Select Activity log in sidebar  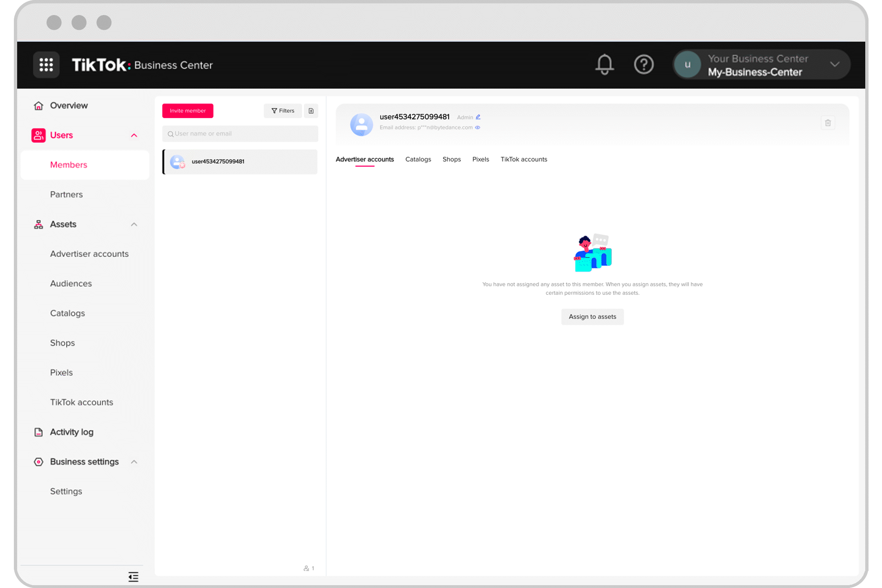pyautogui.click(x=72, y=432)
